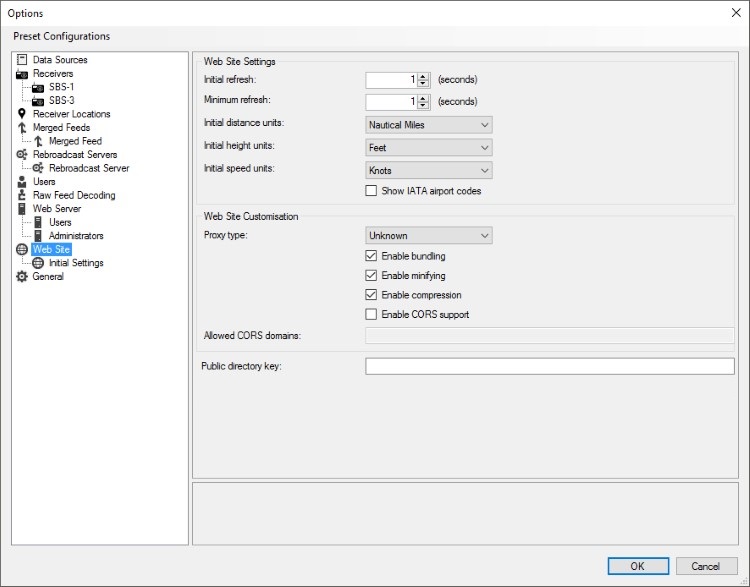Tick Enable CORS support checkbox
750x587 pixels.
(x=371, y=314)
